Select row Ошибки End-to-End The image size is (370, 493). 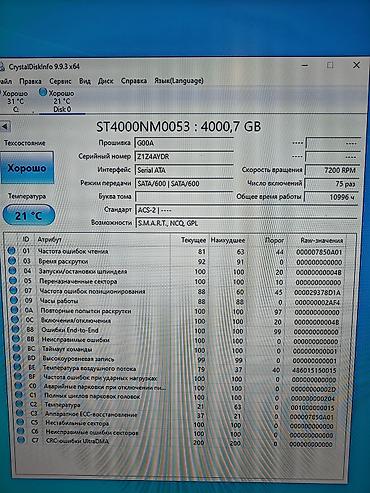[x=176, y=331]
